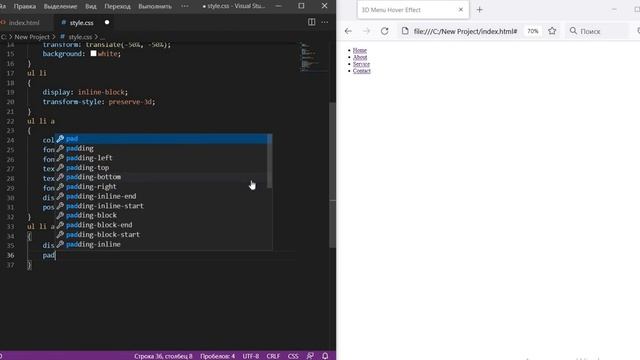Open the editor more actions ellipsis
The image size is (640, 360).
click(x=324, y=22)
